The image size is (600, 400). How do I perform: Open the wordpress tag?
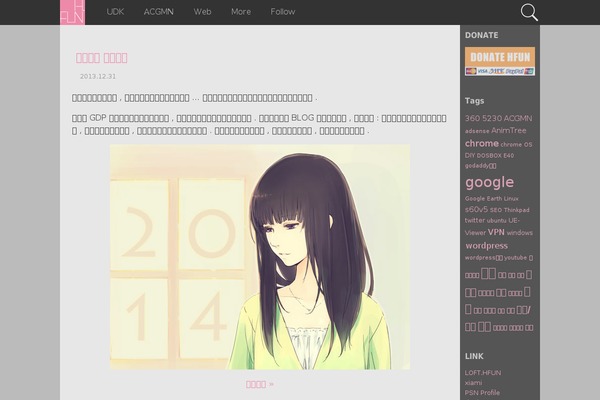click(x=486, y=246)
